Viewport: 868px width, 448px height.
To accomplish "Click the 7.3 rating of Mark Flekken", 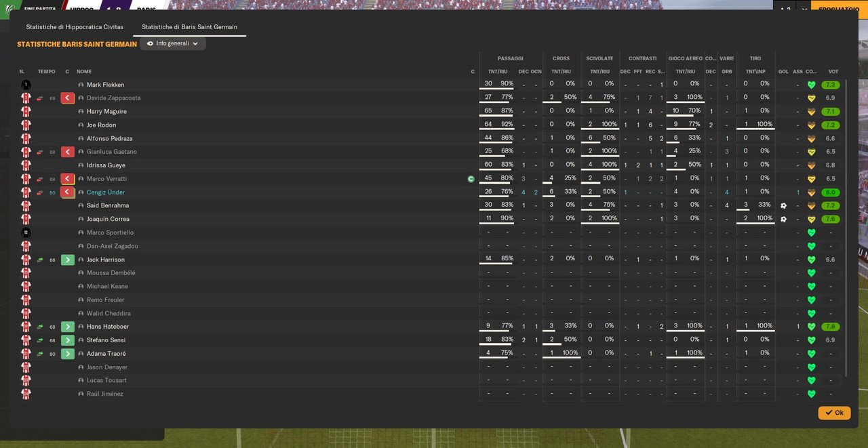I will tap(831, 85).
